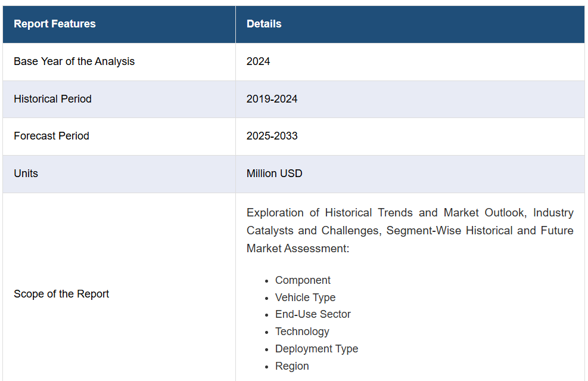Viewport: 588px width, 381px height.
Task: Click the Technology bullet item
Action: pos(302,332)
